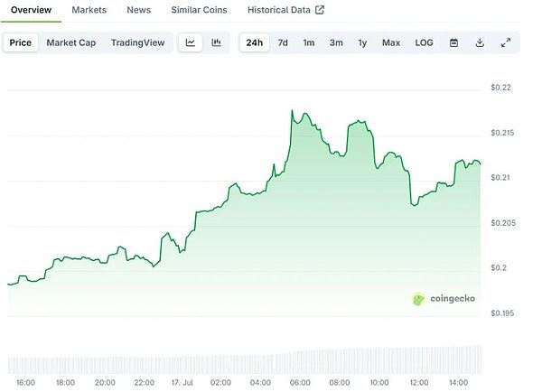
Task: Set time range to 7d
Action: pyautogui.click(x=283, y=42)
